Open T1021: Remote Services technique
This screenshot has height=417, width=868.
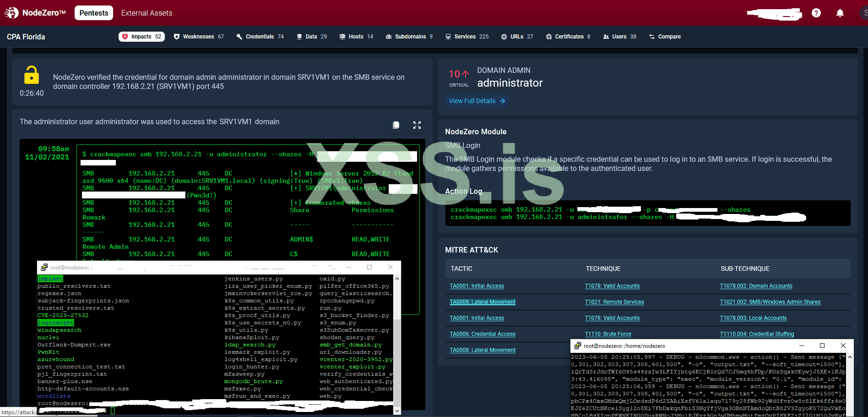click(x=614, y=302)
